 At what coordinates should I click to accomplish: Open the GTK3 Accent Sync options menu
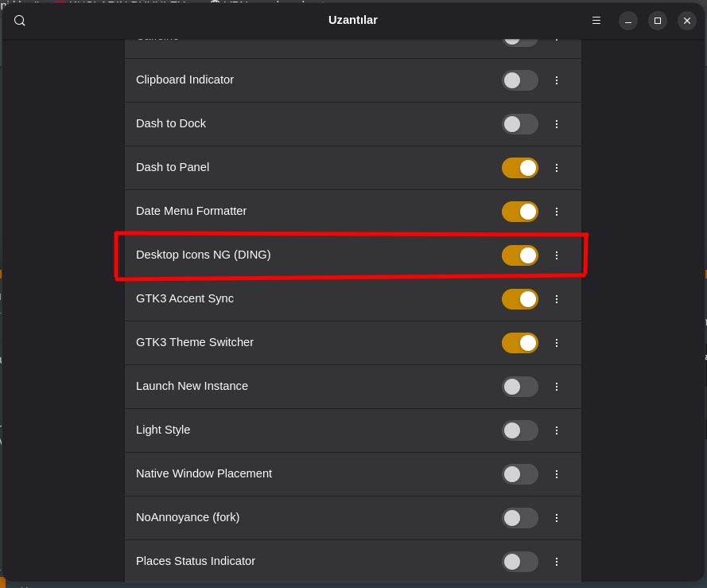click(x=557, y=299)
